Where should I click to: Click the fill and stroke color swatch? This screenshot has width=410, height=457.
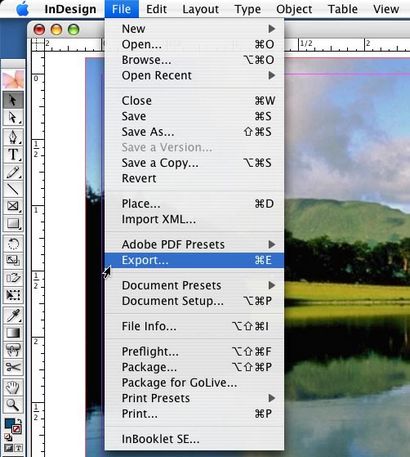tap(13, 426)
